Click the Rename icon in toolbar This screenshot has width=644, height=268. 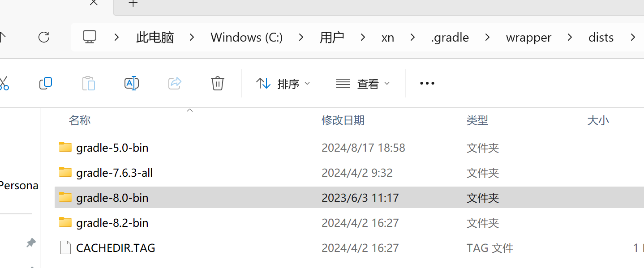[x=132, y=83]
